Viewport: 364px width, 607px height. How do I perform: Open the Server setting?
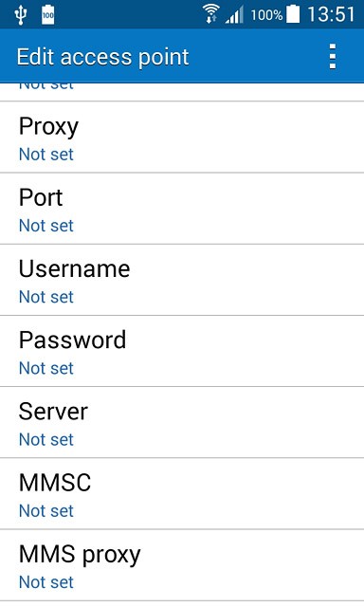point(182,423)
